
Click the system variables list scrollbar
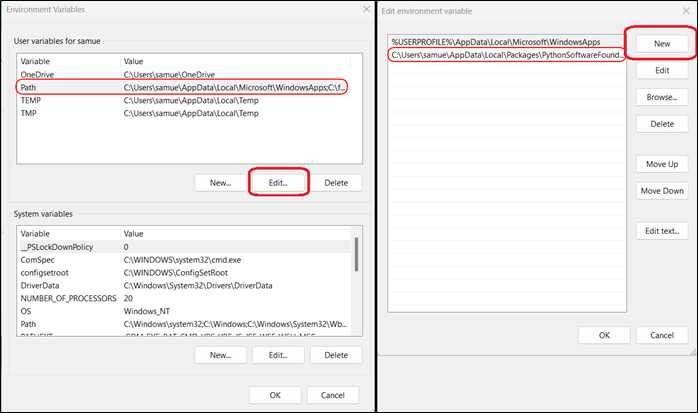tap(356, 254)
